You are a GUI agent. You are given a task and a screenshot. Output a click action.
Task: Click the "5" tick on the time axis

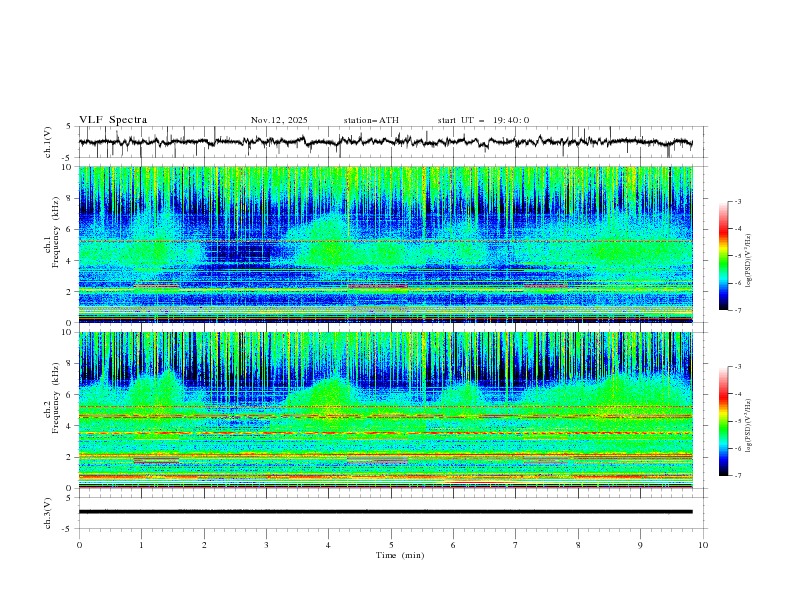pyautogui.click(x=391, y=545)
